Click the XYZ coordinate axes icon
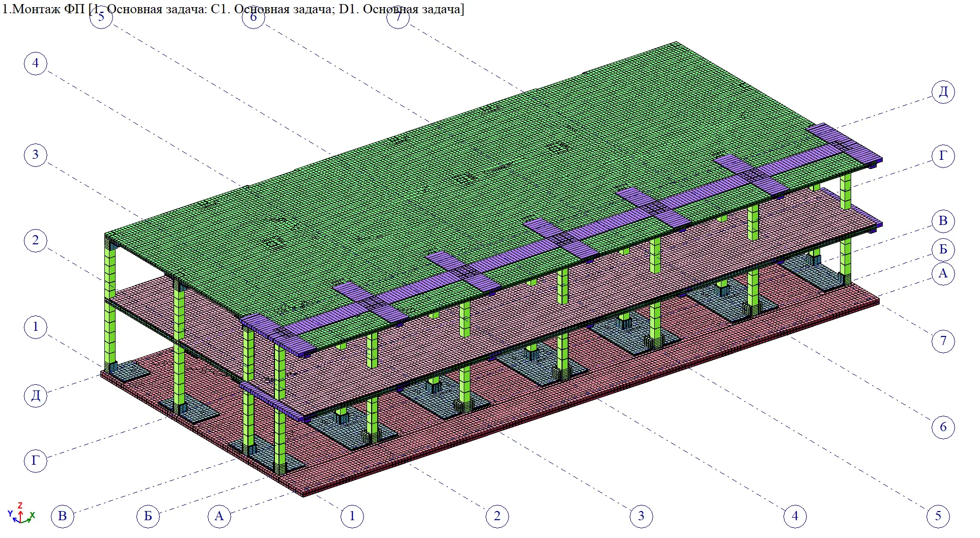This screenshot has height=538, width=980. (x=20, y=514)
